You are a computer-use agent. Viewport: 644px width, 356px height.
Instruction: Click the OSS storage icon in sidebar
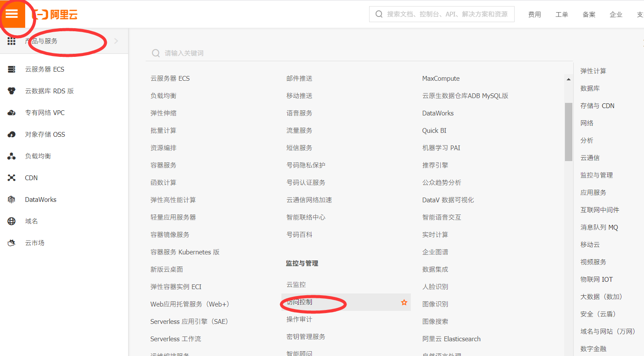click(12, 135)
